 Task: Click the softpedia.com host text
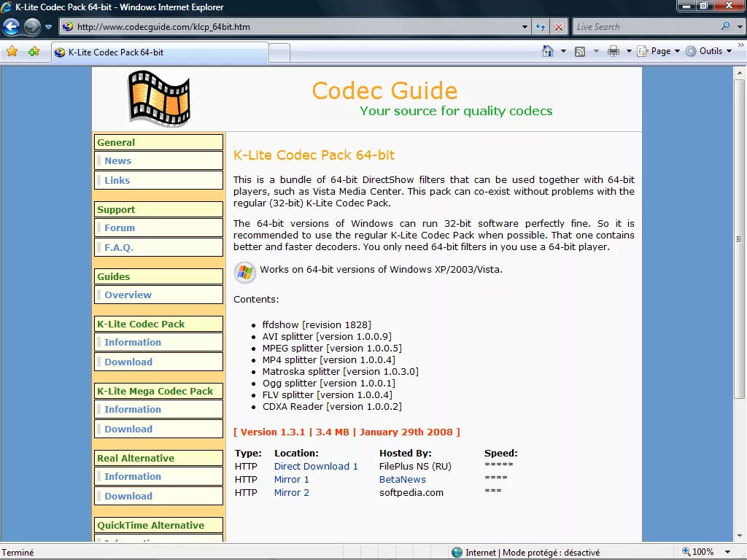(411, 493)
